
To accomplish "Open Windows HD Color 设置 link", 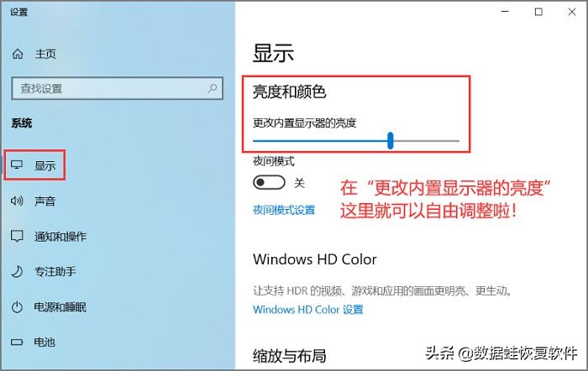I will click(x=308, y=310).
